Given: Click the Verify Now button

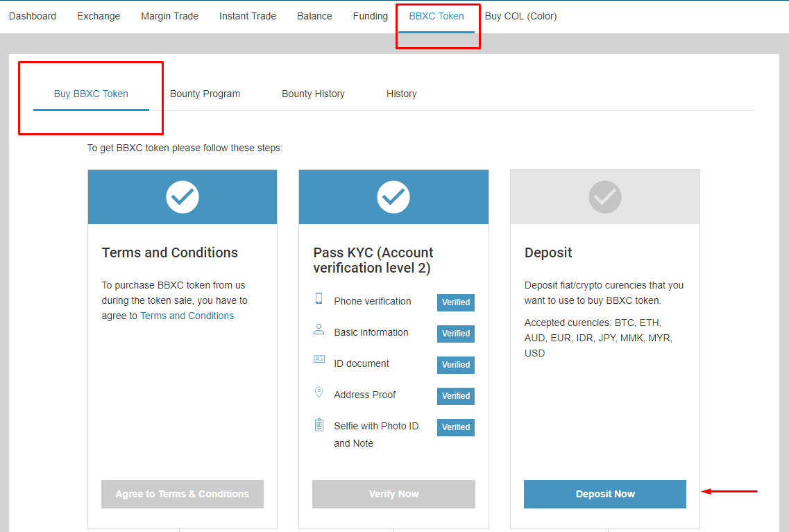Looking at the screenshot, I should click(393, 494).
